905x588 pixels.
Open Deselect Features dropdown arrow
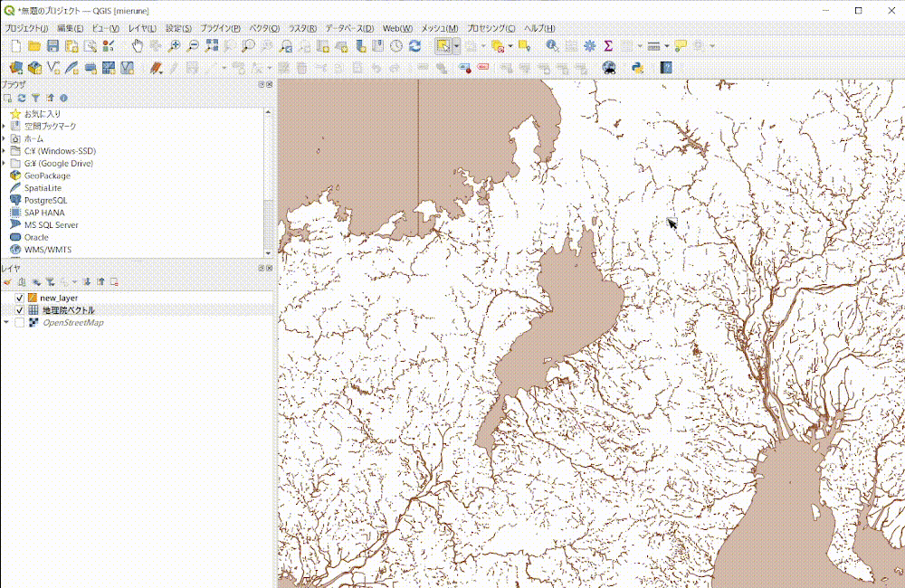point(510,46)
